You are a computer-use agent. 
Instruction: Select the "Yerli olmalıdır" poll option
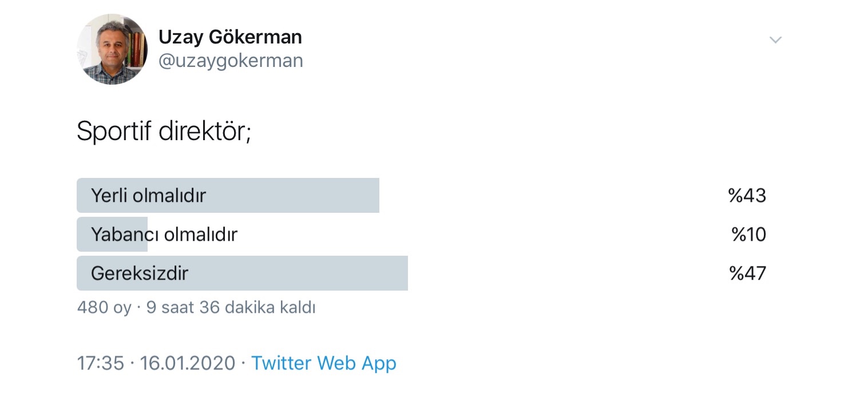(x=148, y=196)
